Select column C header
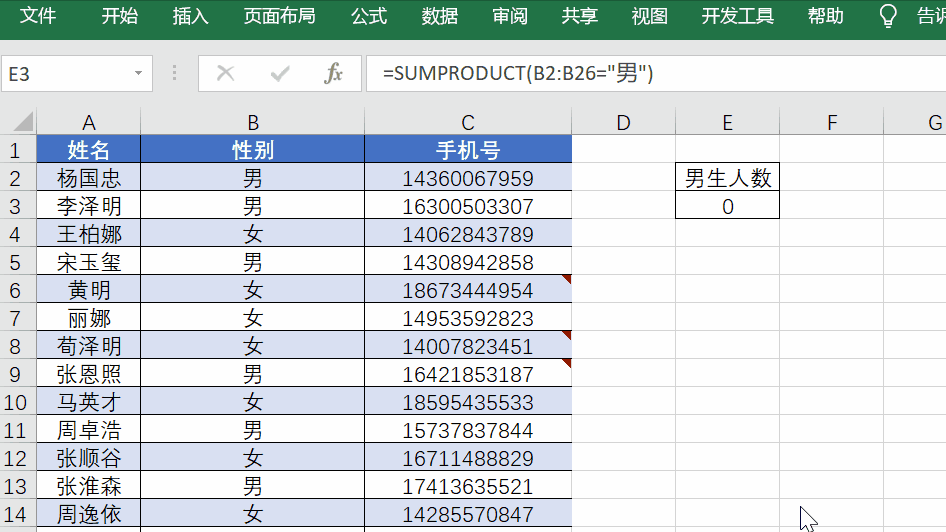The width and height of the screenshot is (946, 532). pos(468,122)
